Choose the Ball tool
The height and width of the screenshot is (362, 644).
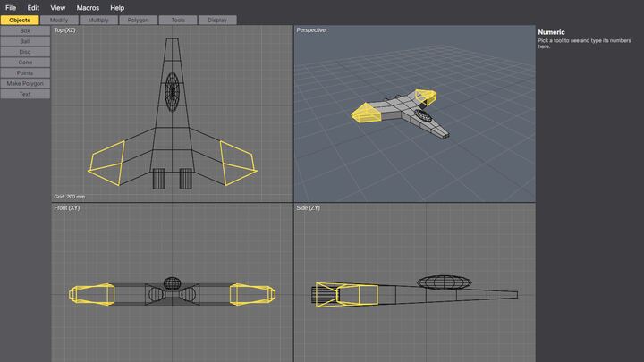coord(25,41)
